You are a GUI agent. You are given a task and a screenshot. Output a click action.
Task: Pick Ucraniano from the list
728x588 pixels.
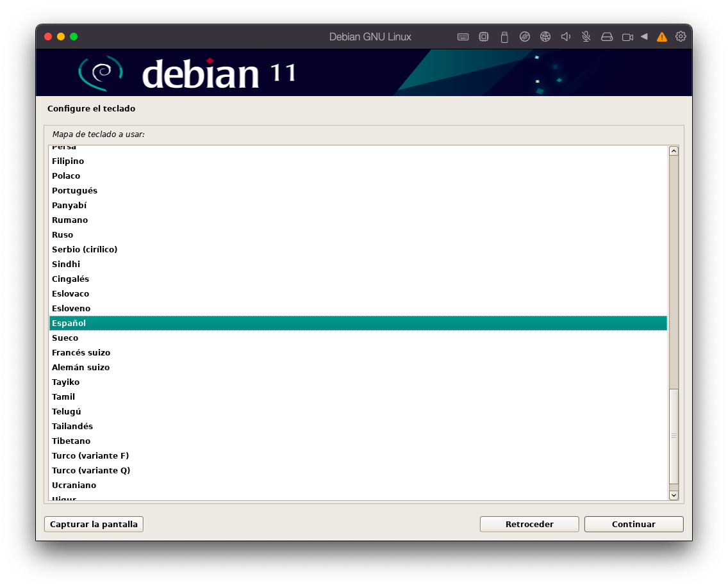358,485
